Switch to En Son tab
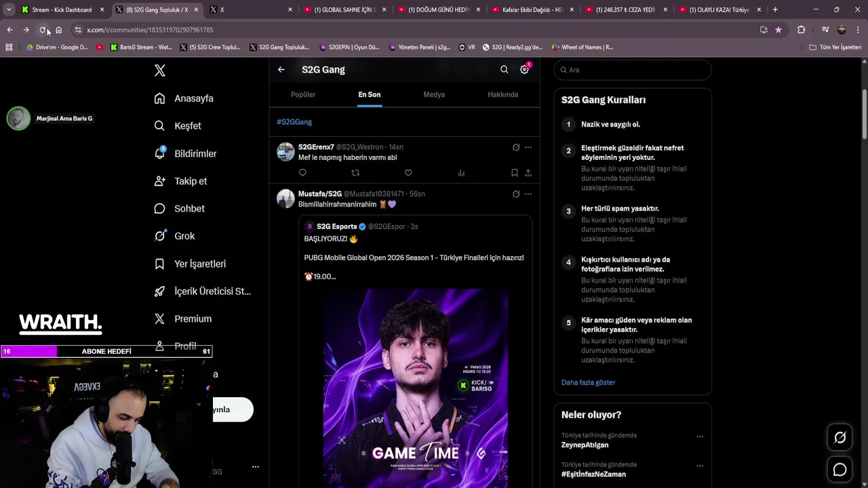Screen dimensions: 868x488 (370, 94)
